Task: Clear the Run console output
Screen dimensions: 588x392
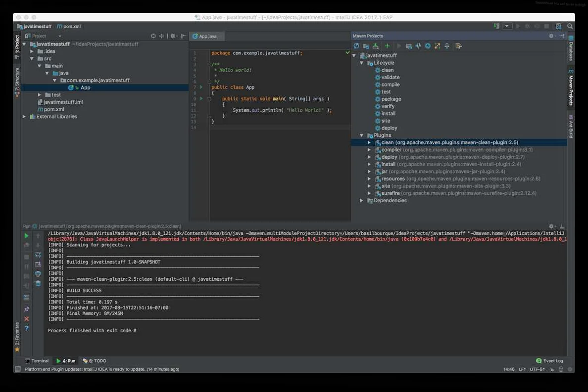Action: 38,282
